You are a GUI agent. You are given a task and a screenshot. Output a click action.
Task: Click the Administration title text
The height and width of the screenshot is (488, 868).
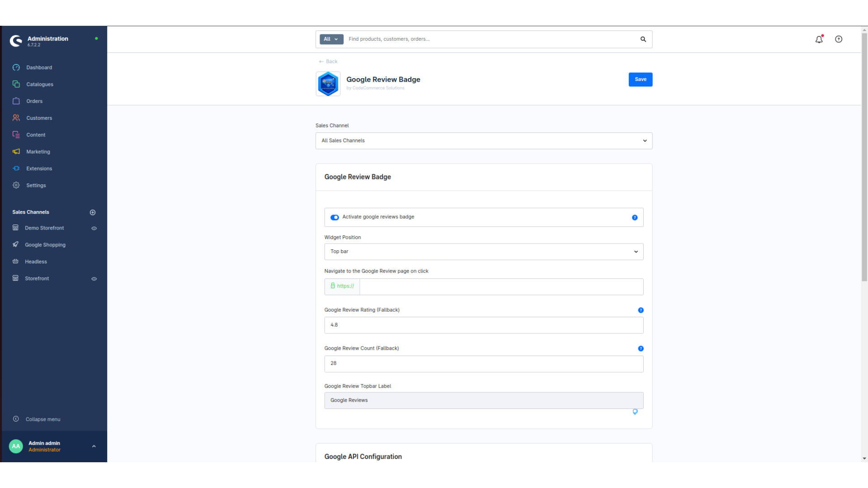[x=47, y=38]
